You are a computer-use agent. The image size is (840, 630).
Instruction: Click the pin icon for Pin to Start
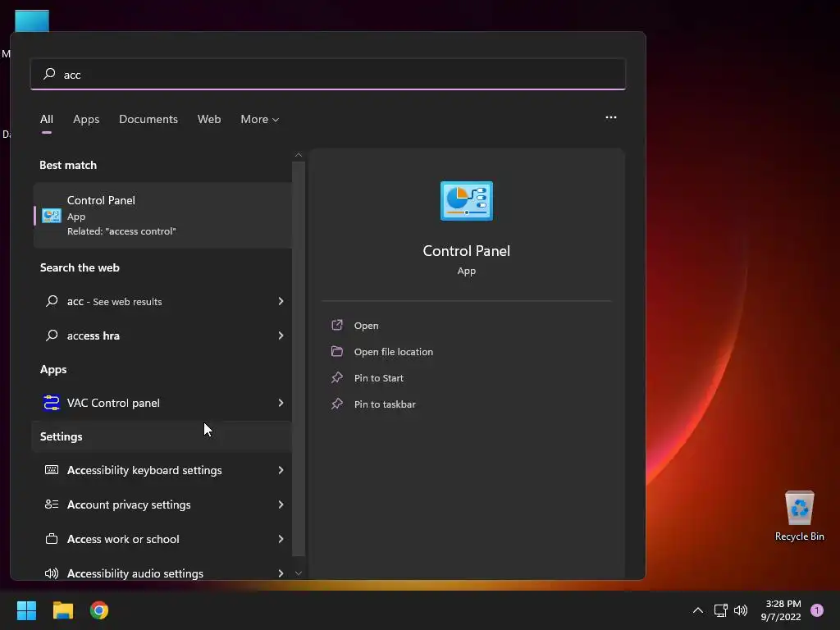pos(337,377)
